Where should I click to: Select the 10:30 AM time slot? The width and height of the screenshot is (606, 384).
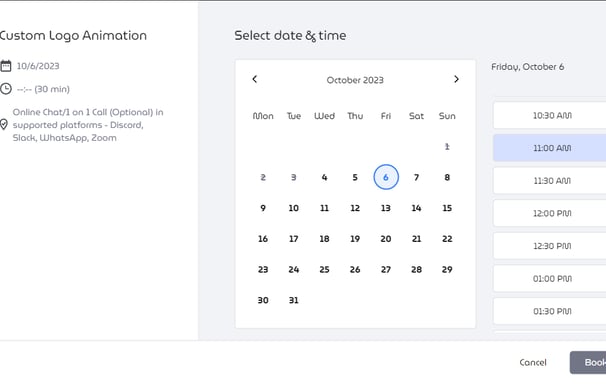coord(550,115)
